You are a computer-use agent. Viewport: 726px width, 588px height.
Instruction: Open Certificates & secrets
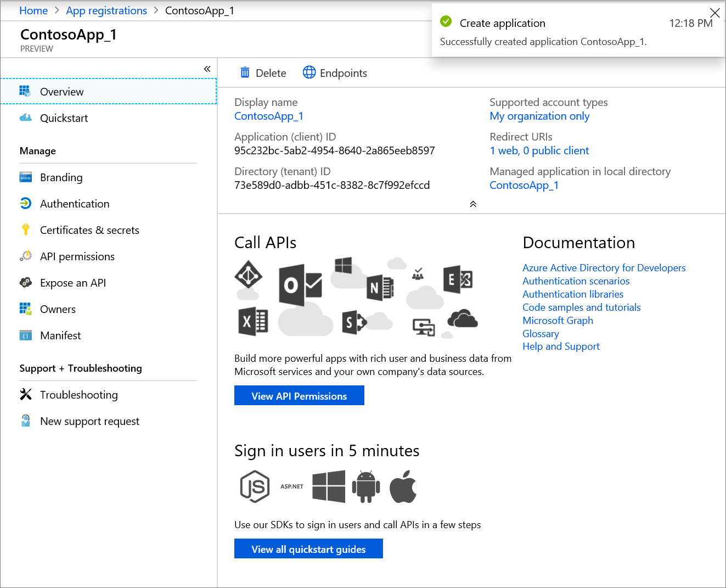(109, 230)
